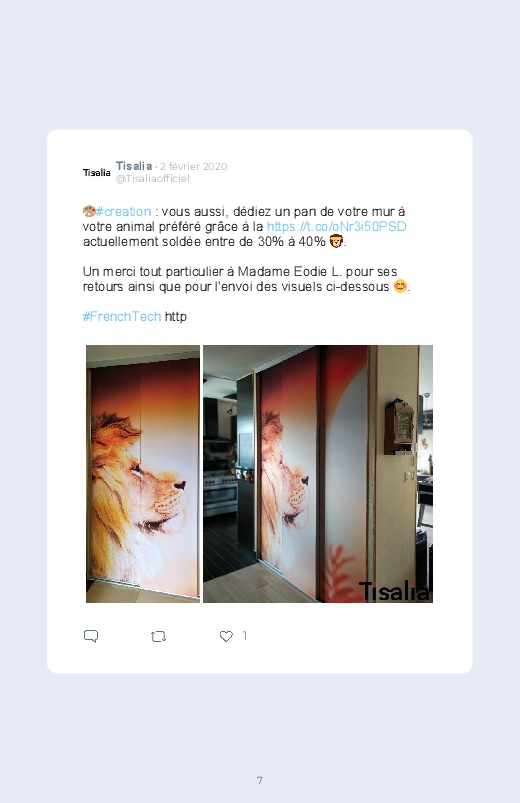Click the retweet arrows icon
Image resolution: width=520 pixels, height=803 pixels.
coord(158,637)
